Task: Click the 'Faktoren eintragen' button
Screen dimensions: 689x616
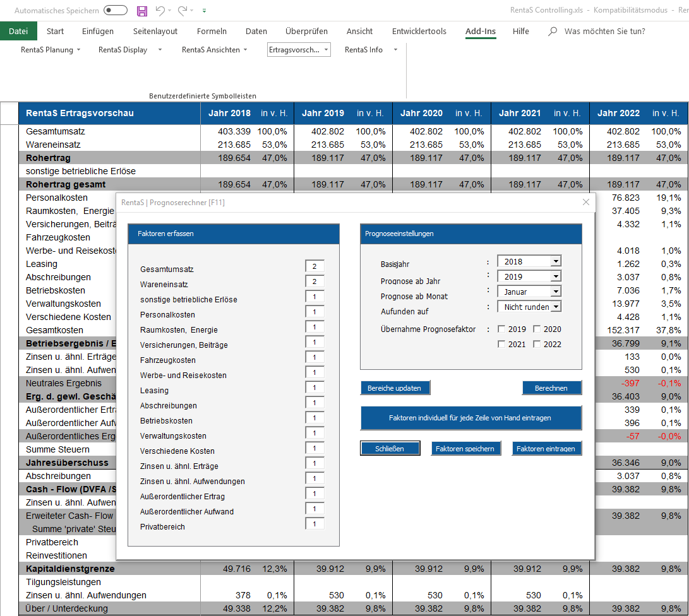Action: pos(546,448)
